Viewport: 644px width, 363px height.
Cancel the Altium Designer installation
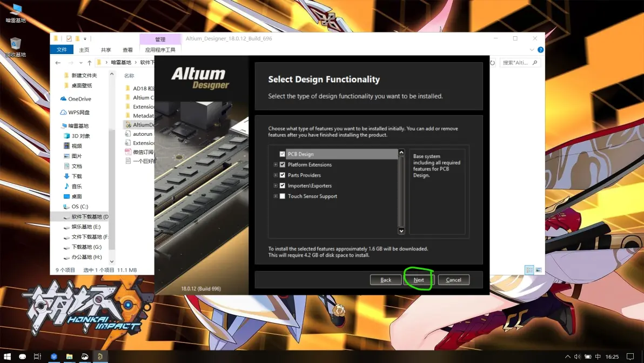(453, 280)
